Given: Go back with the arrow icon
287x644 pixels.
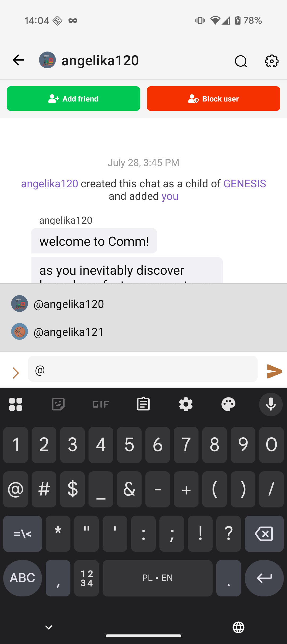Looking at the screenshot, I should 18,60.
